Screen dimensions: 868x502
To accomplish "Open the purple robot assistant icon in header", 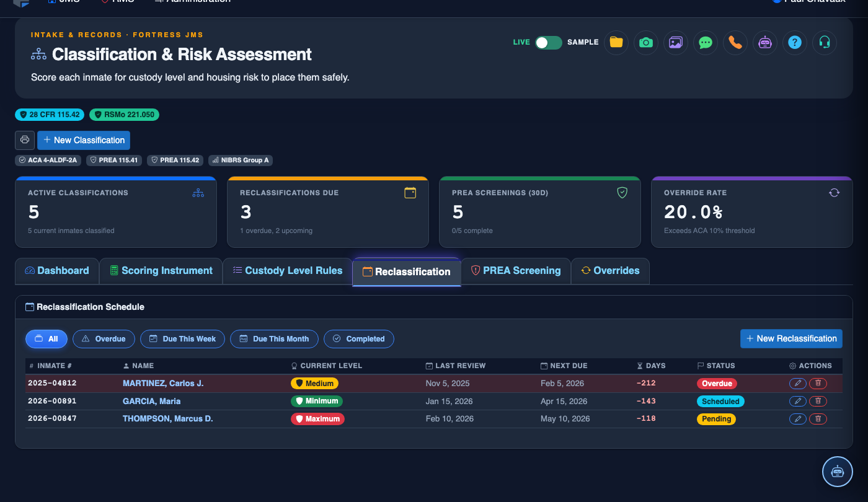I will tap(765, 42).
